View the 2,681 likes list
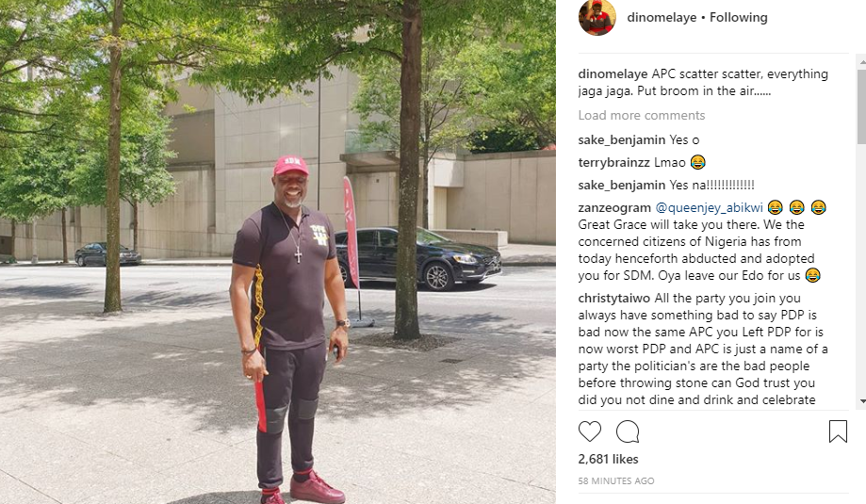 [608, 459]
